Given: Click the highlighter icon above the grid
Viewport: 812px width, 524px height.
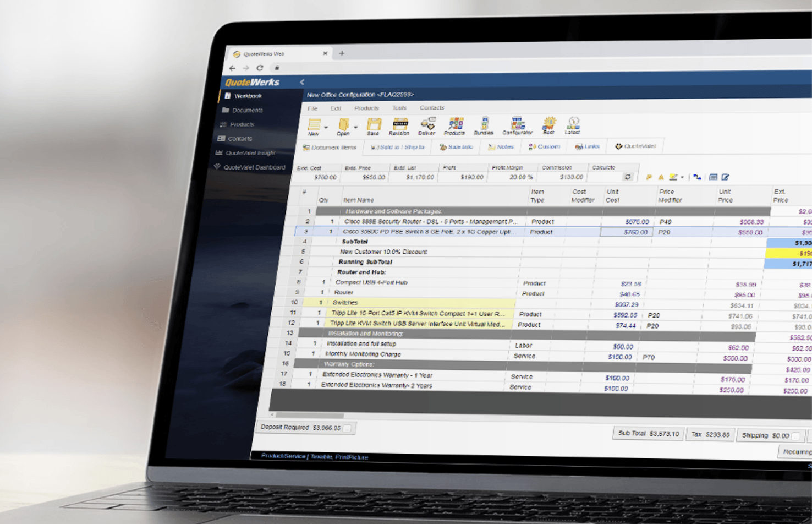Looking at the screenshot, I should point(673,177).
